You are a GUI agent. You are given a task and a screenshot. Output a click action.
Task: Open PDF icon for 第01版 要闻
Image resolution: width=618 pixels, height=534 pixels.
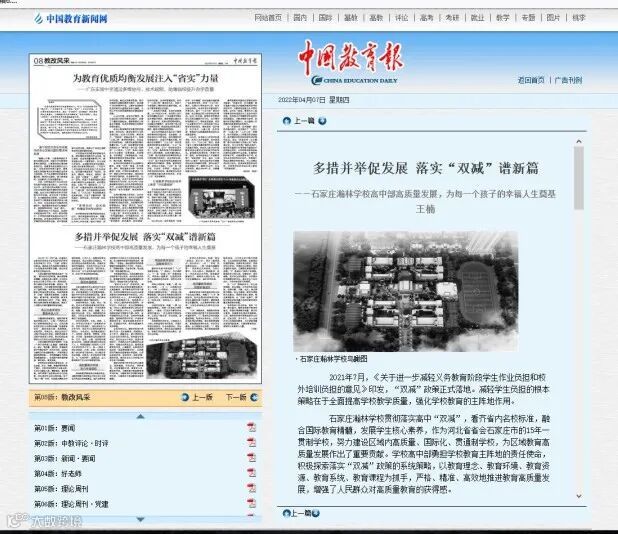point(251,428)
